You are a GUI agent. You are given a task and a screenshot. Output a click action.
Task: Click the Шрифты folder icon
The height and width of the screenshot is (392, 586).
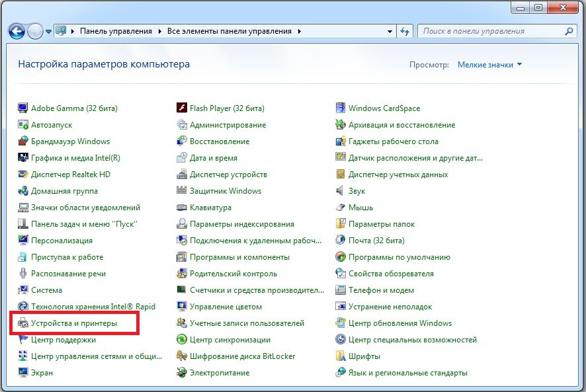341,356
